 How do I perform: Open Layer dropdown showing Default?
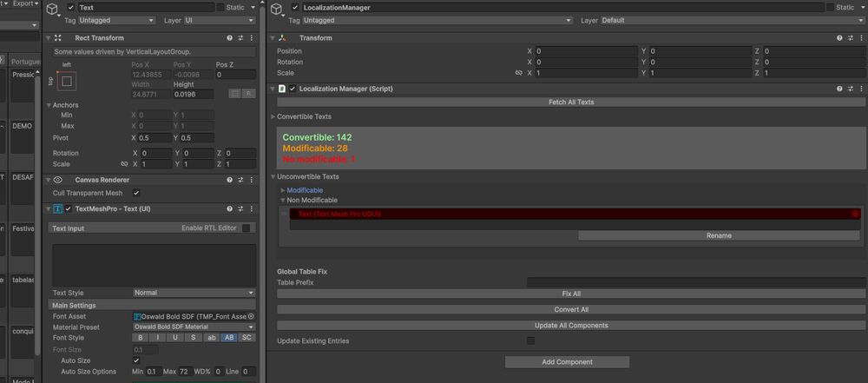tap(732, 21)
